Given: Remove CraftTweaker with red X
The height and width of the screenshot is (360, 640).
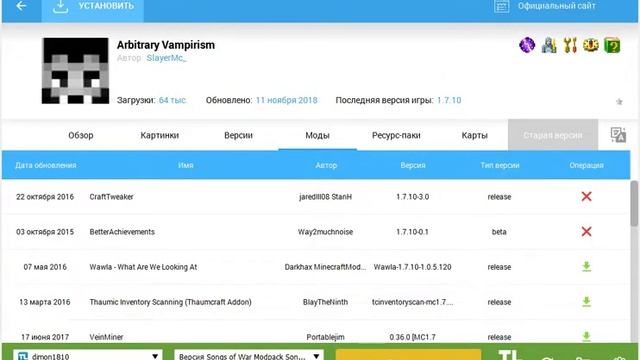Looking at the screenshot, I should click(x=587, y=196).
